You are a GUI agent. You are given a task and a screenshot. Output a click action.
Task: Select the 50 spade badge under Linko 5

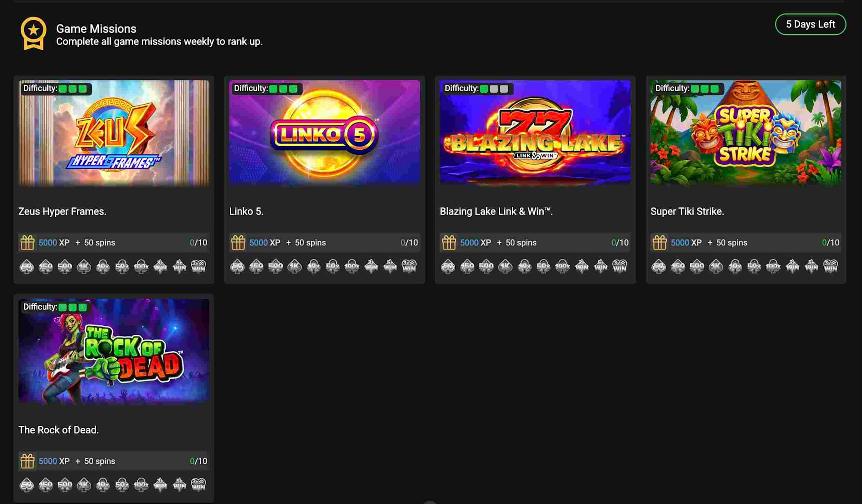click(237, 266)
